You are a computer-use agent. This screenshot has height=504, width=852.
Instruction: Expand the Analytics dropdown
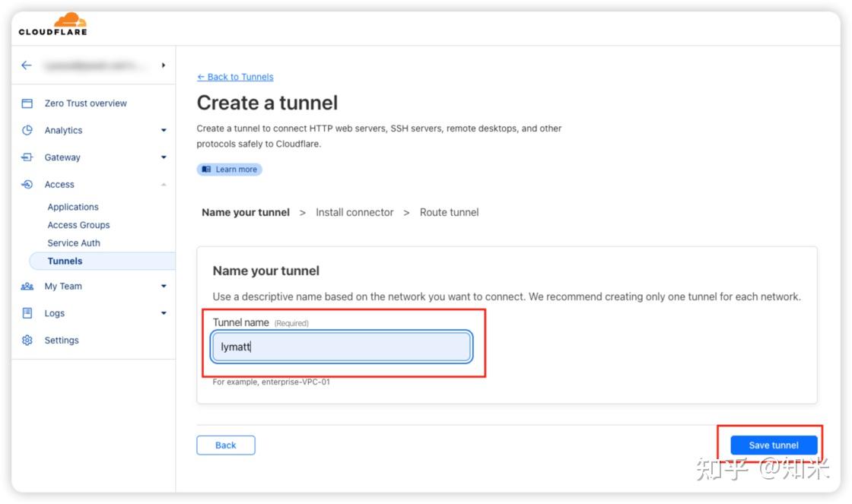[162, 130]
